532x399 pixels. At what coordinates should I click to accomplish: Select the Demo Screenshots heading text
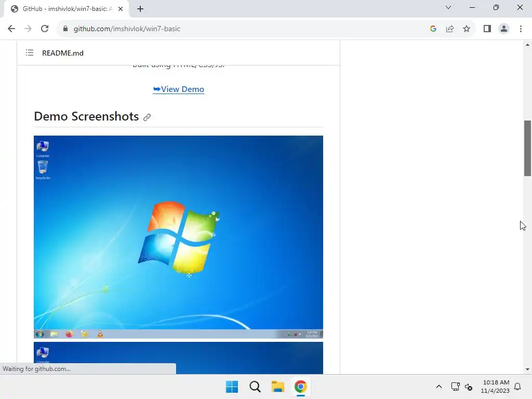[87, 116]
